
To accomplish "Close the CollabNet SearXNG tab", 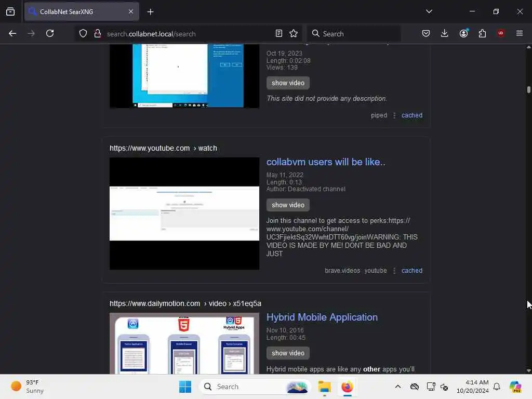I will coord(130,11).
